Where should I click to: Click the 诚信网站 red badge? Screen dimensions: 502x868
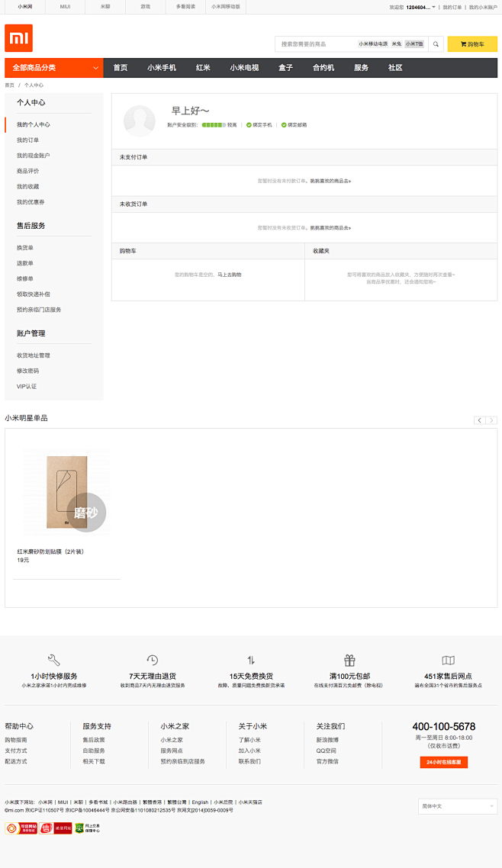pos(55,828)
